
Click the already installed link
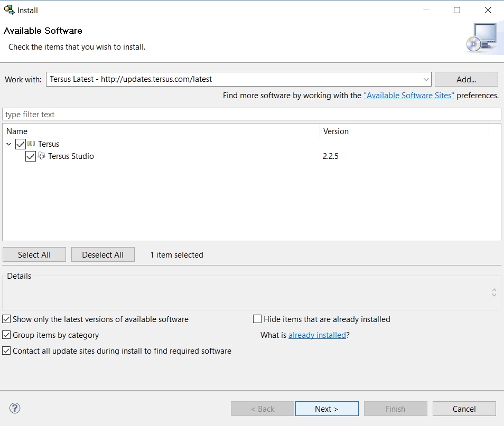point(317,335)
